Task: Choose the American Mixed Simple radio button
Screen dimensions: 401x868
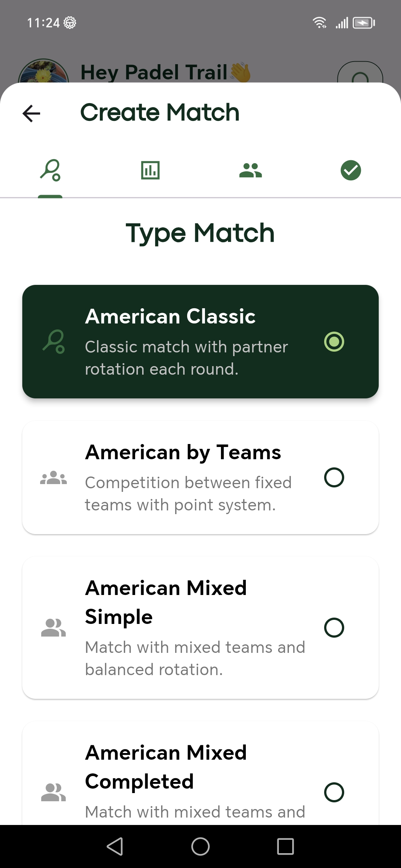Action: click(334, 628)
